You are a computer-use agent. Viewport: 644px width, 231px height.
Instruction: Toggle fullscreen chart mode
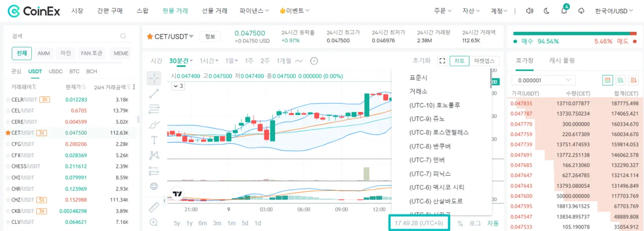pyautogui.click(x=442, y=61)
